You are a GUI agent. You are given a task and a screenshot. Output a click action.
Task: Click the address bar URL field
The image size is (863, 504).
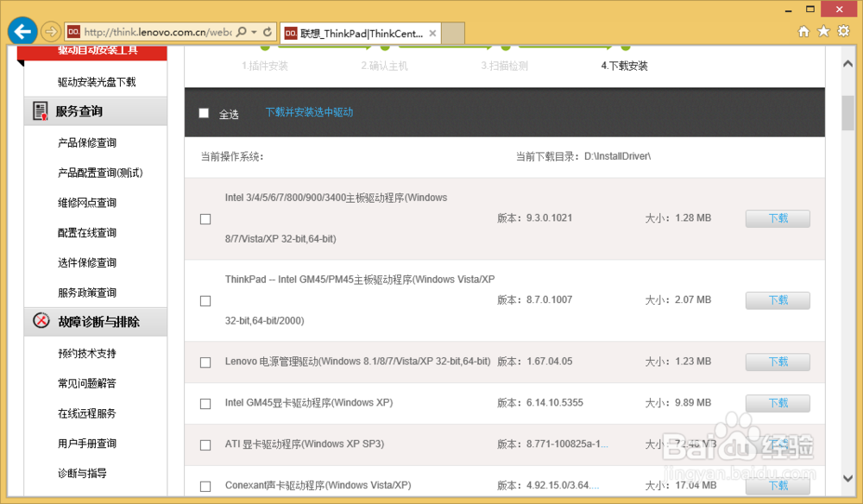[157, 32]
